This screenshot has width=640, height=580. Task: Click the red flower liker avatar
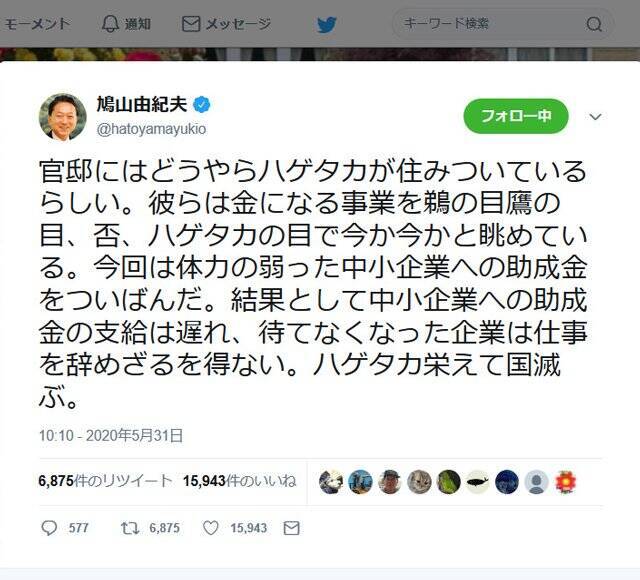(x=565, y=482)
